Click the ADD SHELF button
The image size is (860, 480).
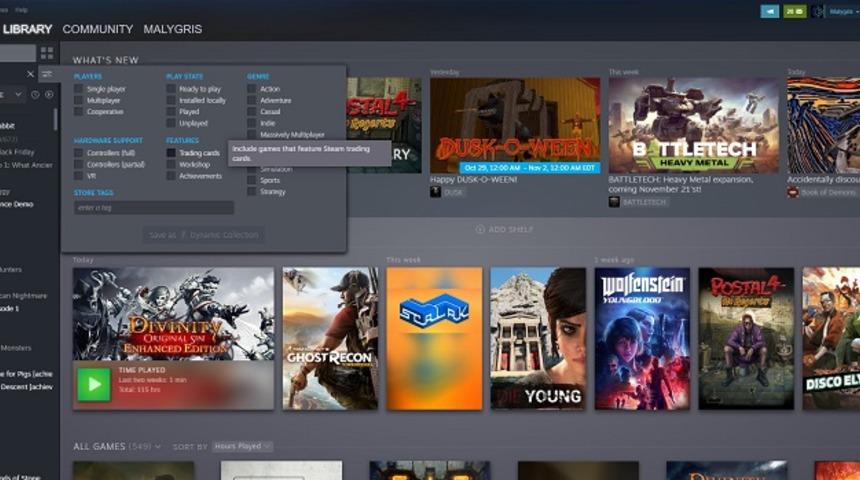(504, 229)
